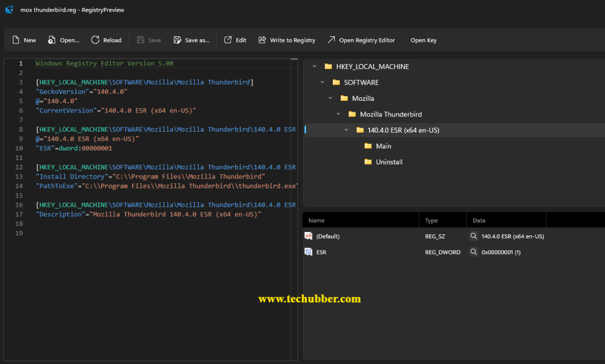Select the Uninstall key in tree
Screen dimensions: 605x364
click(389, 162)
